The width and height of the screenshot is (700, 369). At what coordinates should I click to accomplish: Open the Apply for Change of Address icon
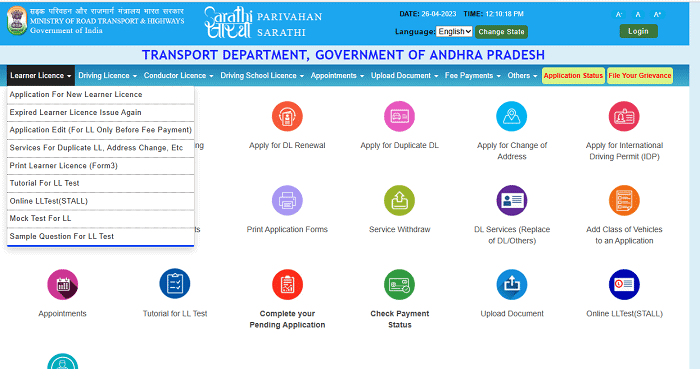point(512,116)
